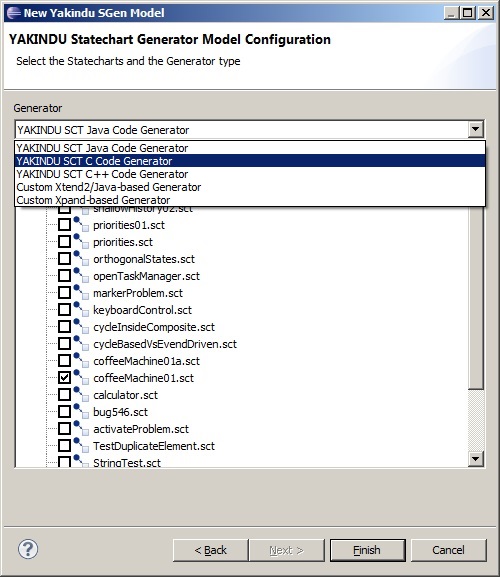Maximize the New Yakindu SGen Model window
Viewport: 500px width, 577px height.
tap(468, 13)
